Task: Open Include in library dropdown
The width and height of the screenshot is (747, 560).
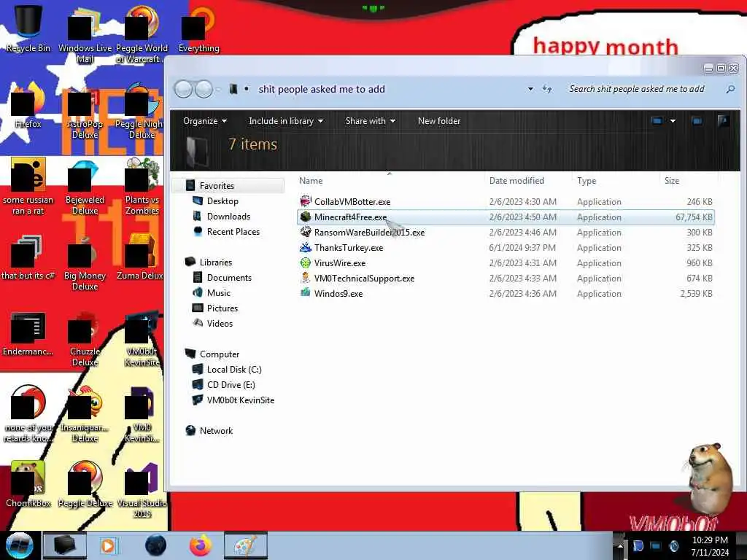Action: 286,121
